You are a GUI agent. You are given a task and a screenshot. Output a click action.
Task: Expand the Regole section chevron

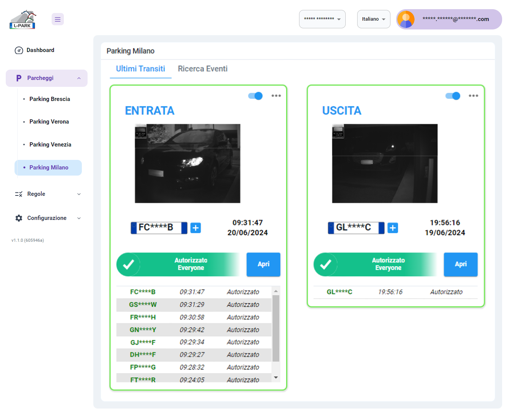(x=79, y=194)
